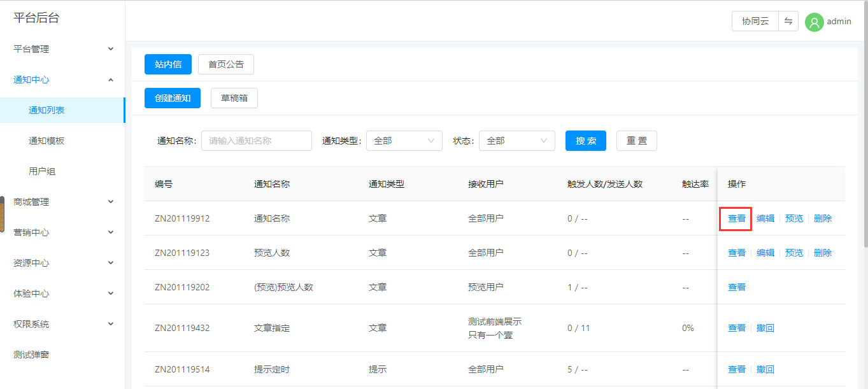This screenshot has height=389, width=868.
Task: Click 删除 for ZN201119123
Action: pyautogui.click(x=823, y=253)
